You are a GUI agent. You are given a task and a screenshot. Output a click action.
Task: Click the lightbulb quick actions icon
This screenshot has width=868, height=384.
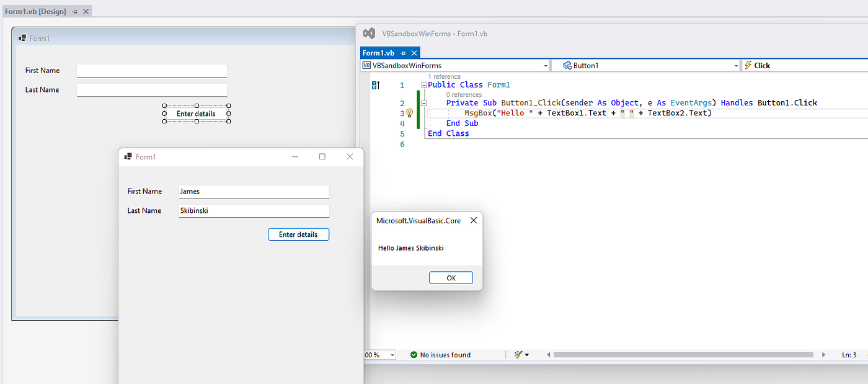point(409,113)
